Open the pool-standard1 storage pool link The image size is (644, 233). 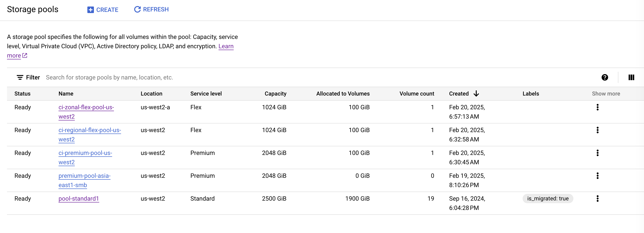pos(79,199)
